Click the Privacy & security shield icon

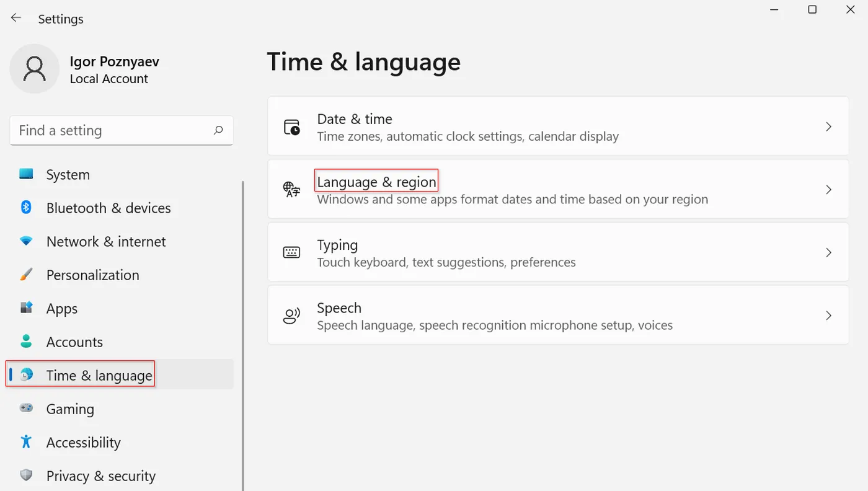26,476
